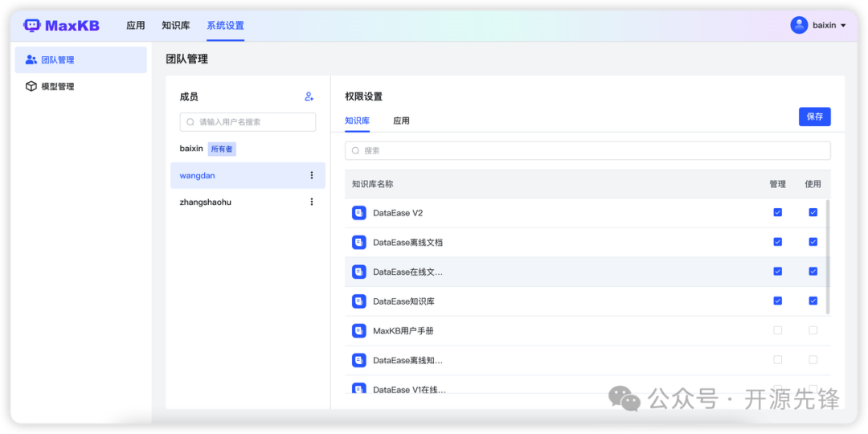The height and width of the screenshot is (434, 868).
Task: Click the permissions list vertical scrollbar
Action: coord(828,257)
